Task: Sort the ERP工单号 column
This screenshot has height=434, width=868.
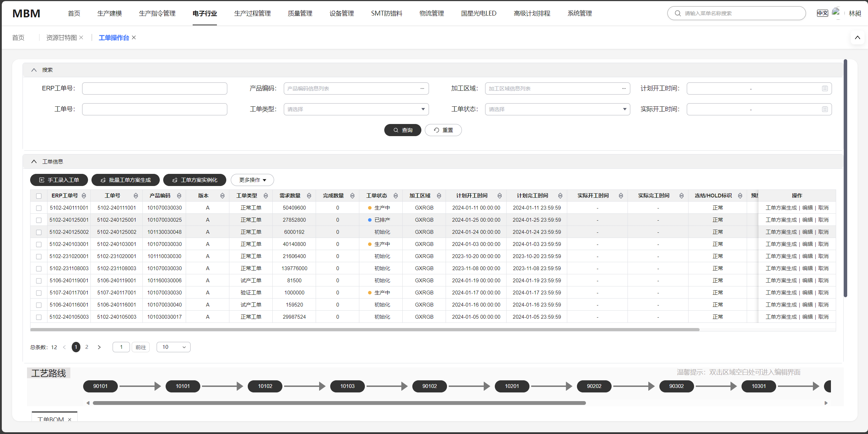Action: point(84,195)
